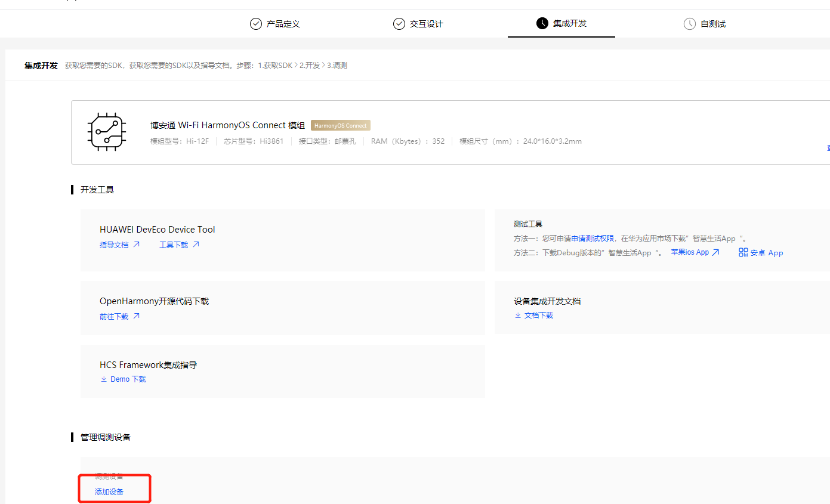Click the 管理调测设备 section heading

(106, 437)
